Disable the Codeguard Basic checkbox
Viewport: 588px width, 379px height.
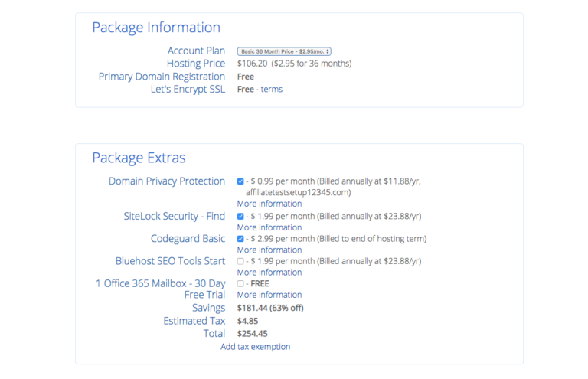click(x=240, y=239)
